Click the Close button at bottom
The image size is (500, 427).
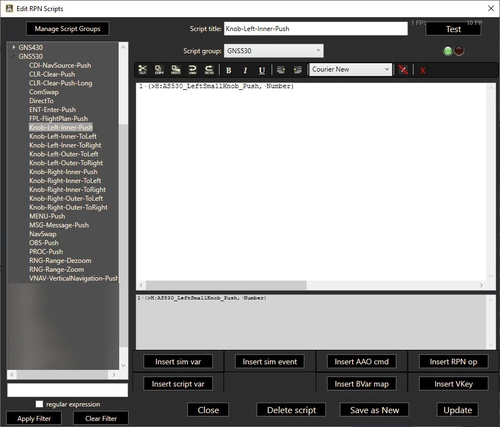point(208,410)
